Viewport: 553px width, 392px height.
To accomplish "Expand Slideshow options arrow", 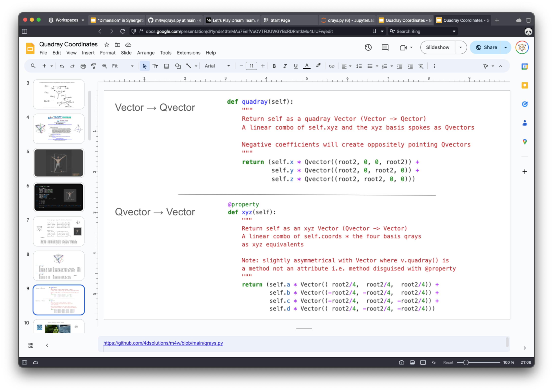I will point(460,47).
